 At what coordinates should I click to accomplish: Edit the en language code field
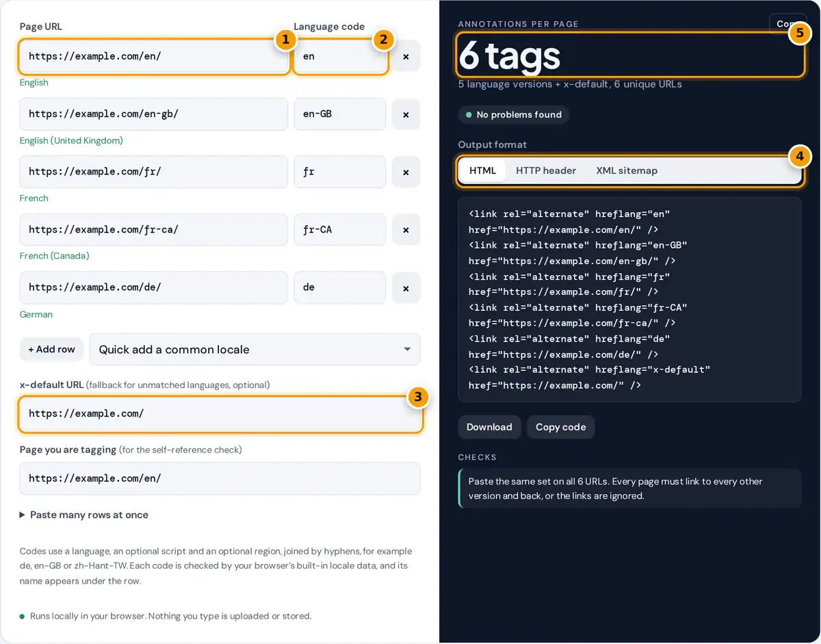tap(340, 56)
